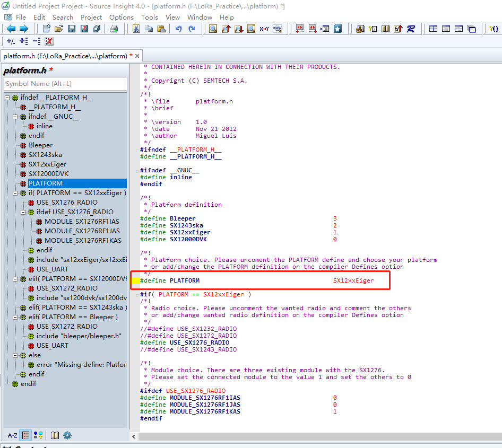
Task: Search backward with up-arrow magnifier
Action: tap(226, 29)
